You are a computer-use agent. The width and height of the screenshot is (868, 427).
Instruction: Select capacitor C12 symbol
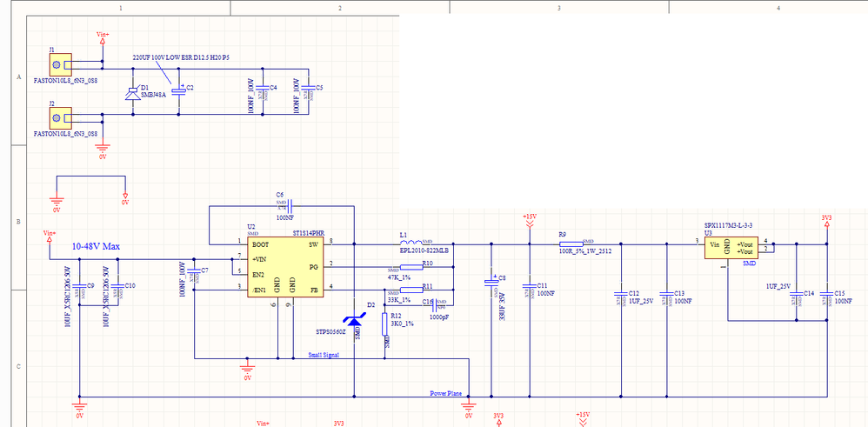click(x=620, y=294)
